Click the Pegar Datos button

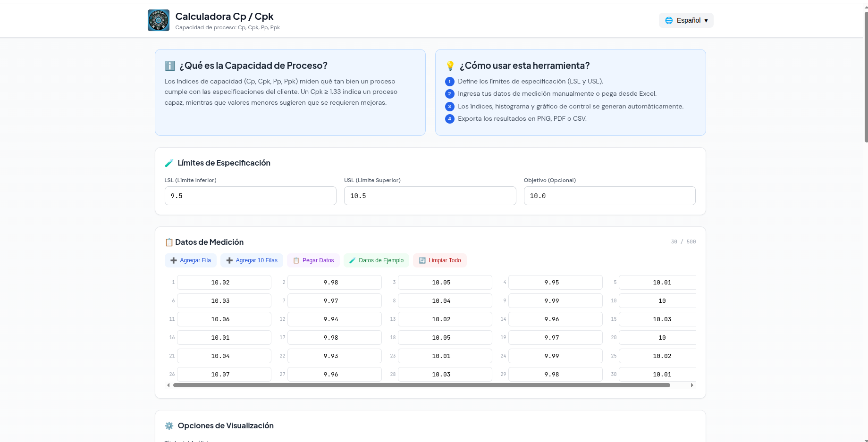click(313, 260)
